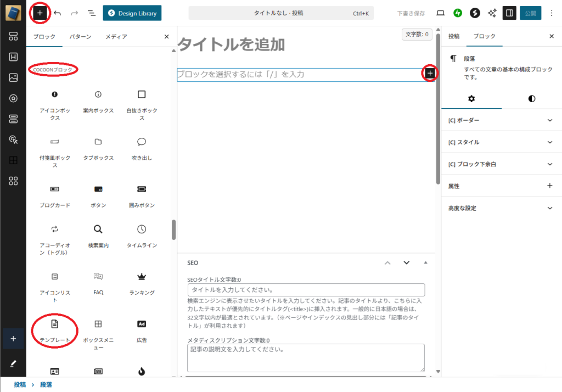Viewport: 562px width, 392px height.
Task: Click the inline inserter in the paragraph block
Action: (x=430, y=73)
